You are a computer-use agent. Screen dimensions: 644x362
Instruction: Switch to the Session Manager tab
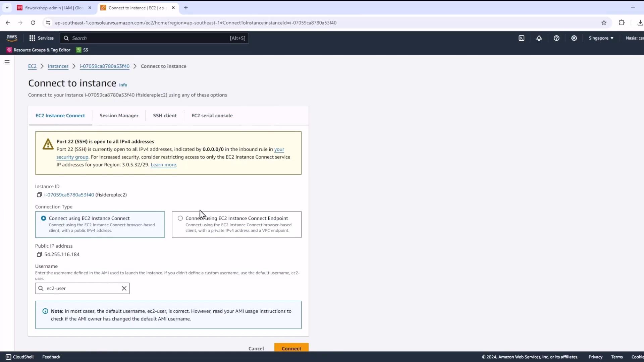point(119,116)
